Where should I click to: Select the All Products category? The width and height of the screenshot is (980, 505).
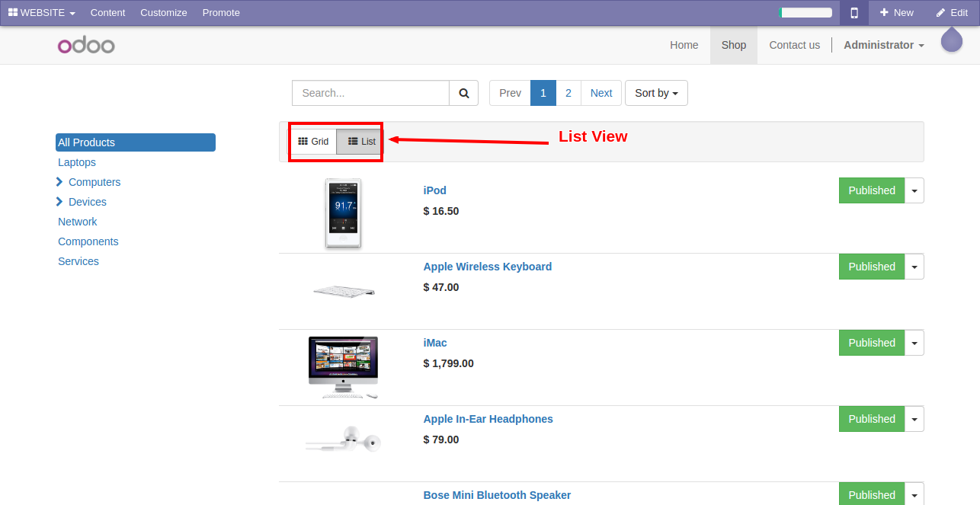136,142
